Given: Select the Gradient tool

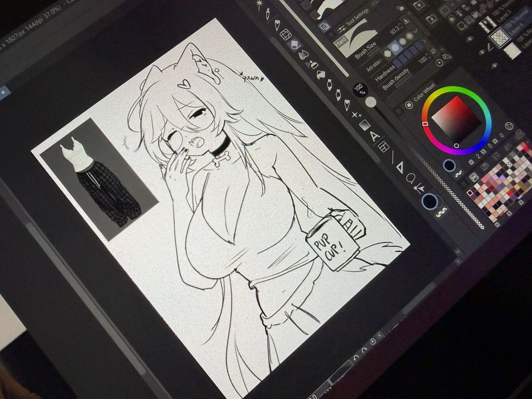Looking at the screenshot, I should [364, 125].
